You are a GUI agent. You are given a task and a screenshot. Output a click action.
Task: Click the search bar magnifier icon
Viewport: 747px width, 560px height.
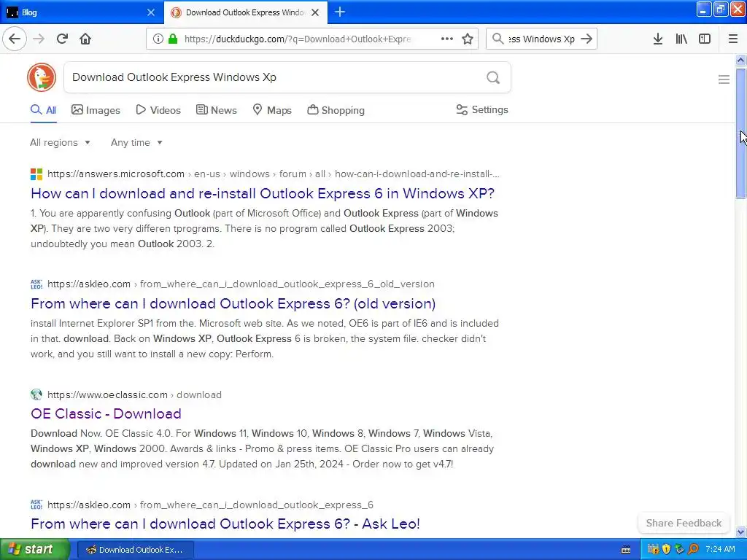498,39
